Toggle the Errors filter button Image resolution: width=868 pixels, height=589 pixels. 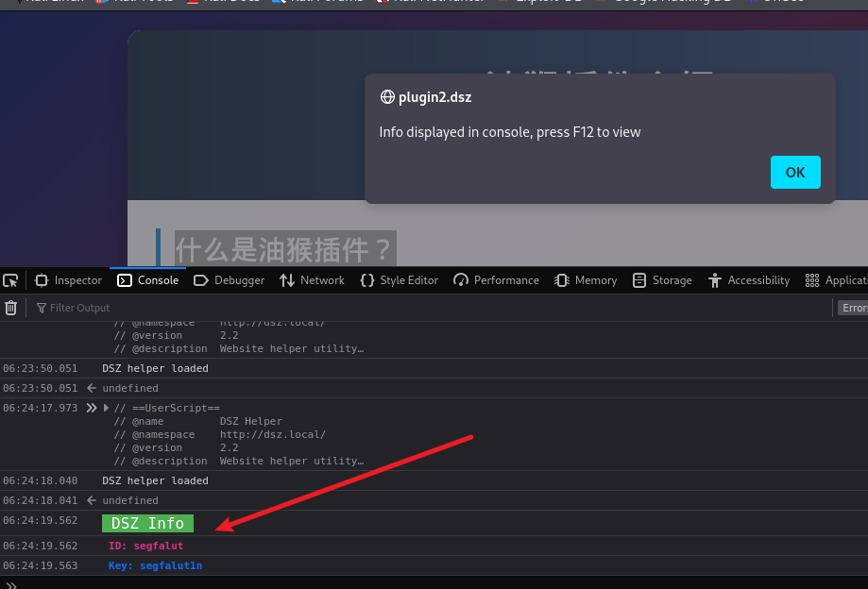click(854, 308)
